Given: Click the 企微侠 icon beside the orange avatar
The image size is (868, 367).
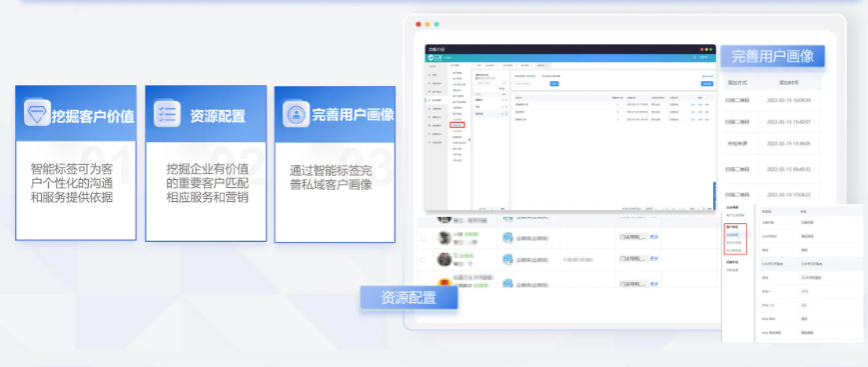Looking at the screenshot, I should (x=507, y=283).
